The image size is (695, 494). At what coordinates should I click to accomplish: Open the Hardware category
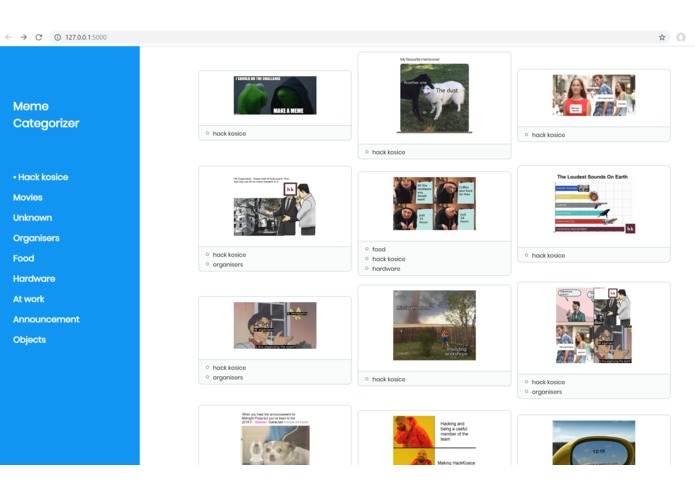pyautogui.click(x=34, y=279)
